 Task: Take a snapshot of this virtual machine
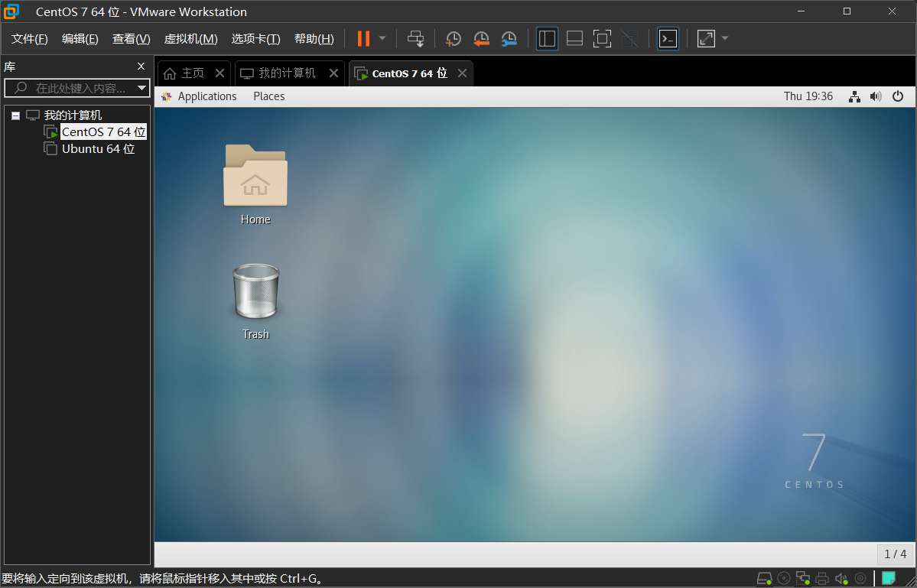tap(454, 38)
